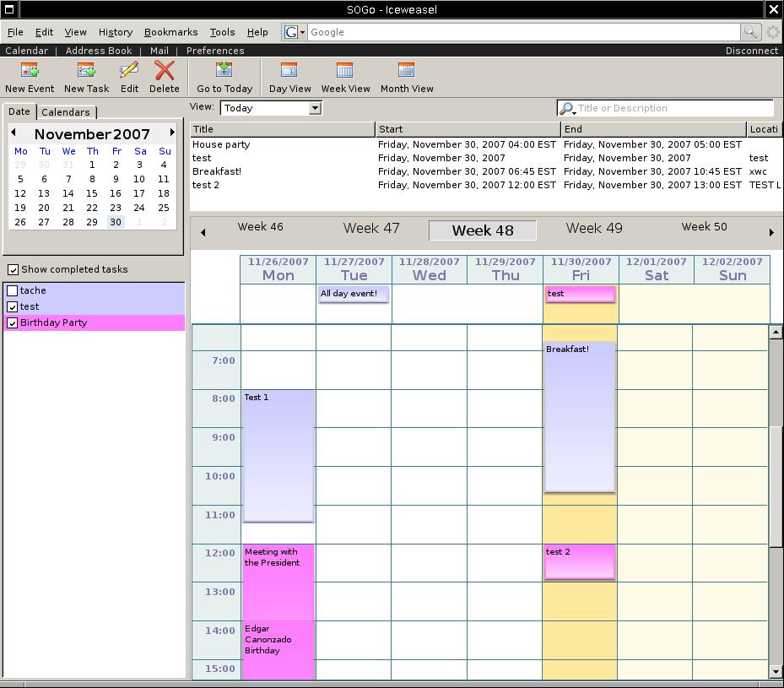The height and width of the screenshot is (688, 784).
Task: Click the Disconnect link
Action: 751,51
